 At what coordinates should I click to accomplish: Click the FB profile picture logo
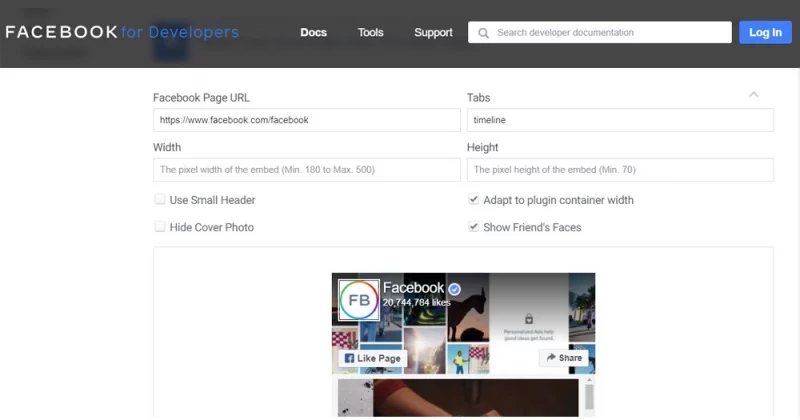(360, 300)
